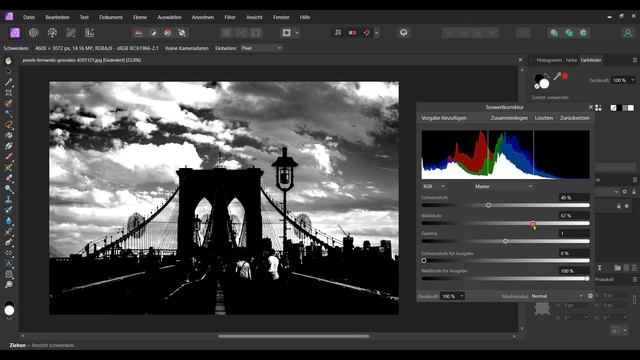Toggle Snapping magnet button
This screenshot has height=360, width=640.
[367, 33]
